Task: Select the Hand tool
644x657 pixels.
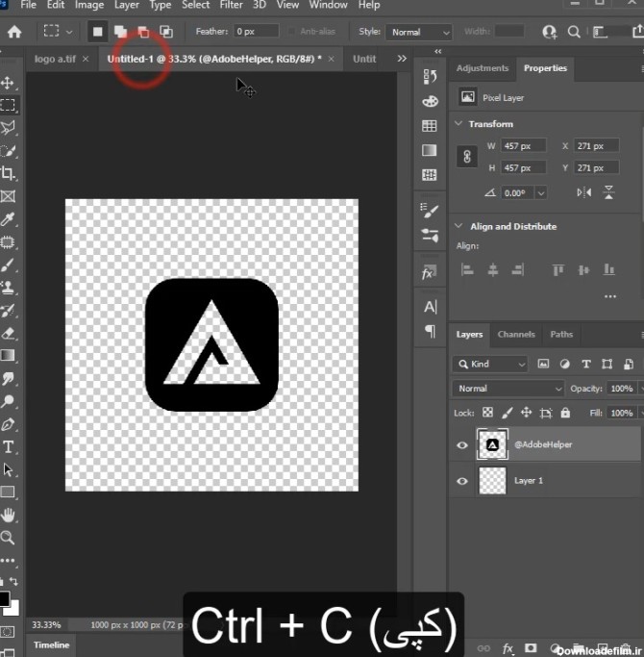Action: coord(8,515)
